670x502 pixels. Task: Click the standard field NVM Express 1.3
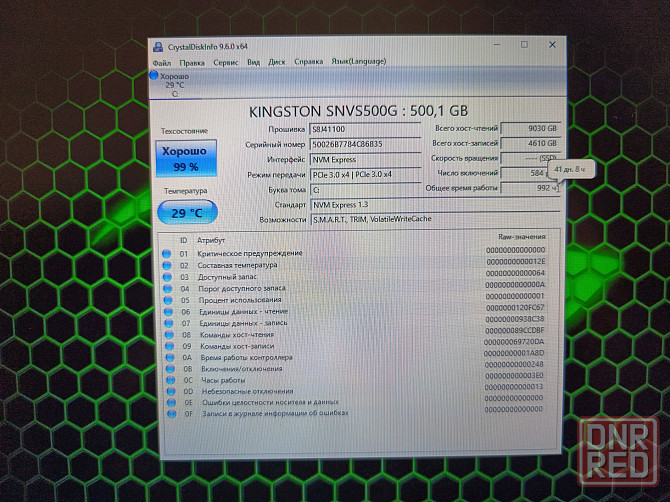(x=435, y=205)
